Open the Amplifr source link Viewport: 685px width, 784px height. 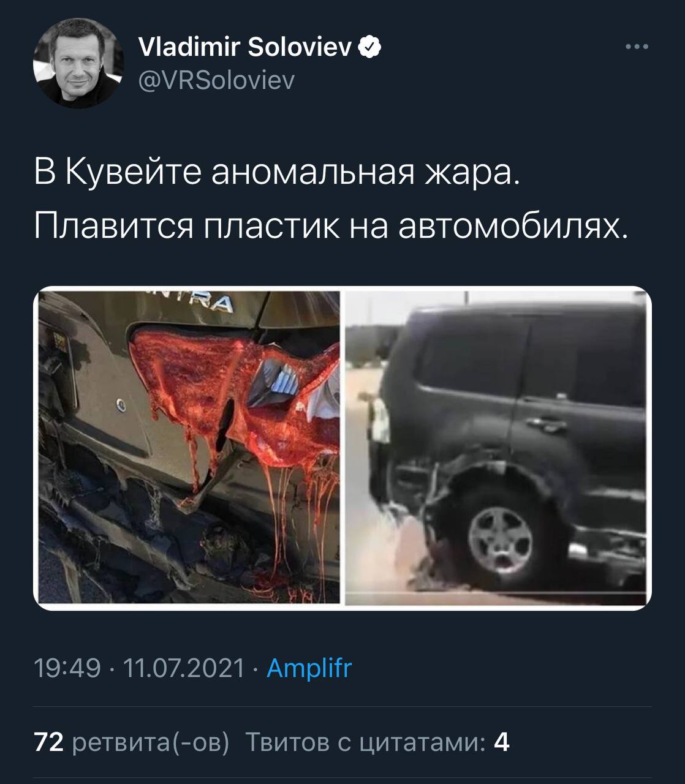[x=309, y=668]
